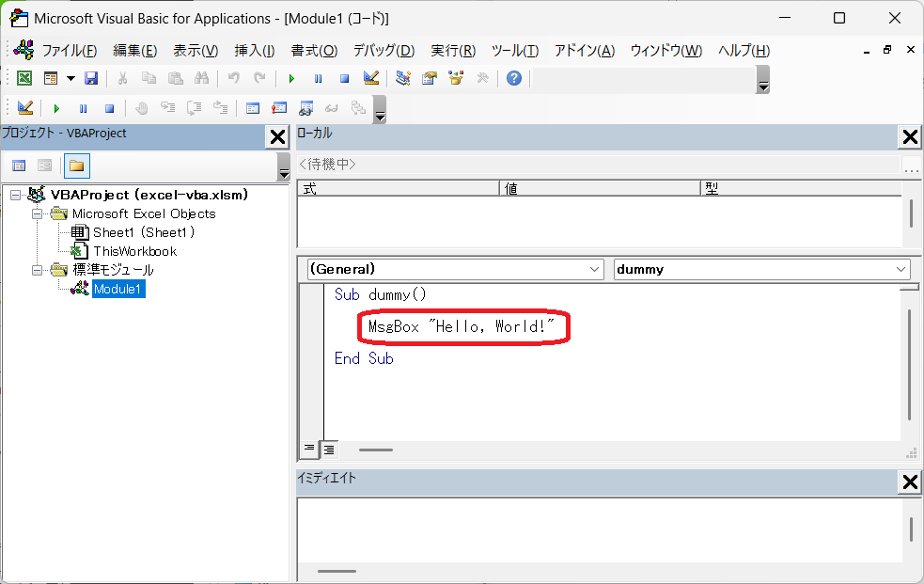
Task: Switch to Microsoft Excel view icon
Action: 24,78
